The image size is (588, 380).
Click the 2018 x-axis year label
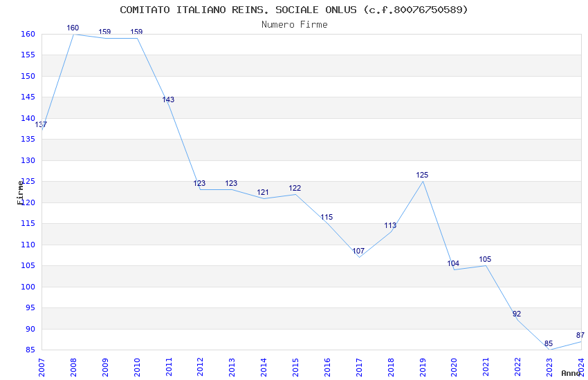[x=391, y=368]
